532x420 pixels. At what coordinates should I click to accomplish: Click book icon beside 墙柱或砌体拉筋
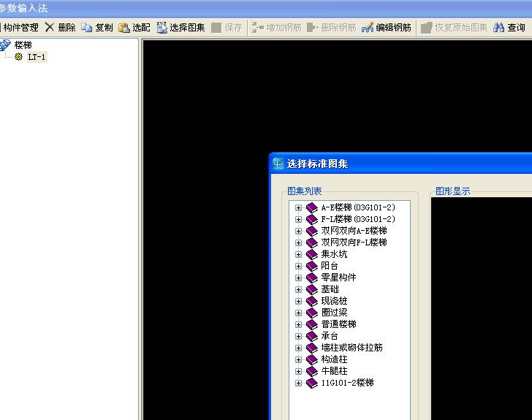[311, 348]
